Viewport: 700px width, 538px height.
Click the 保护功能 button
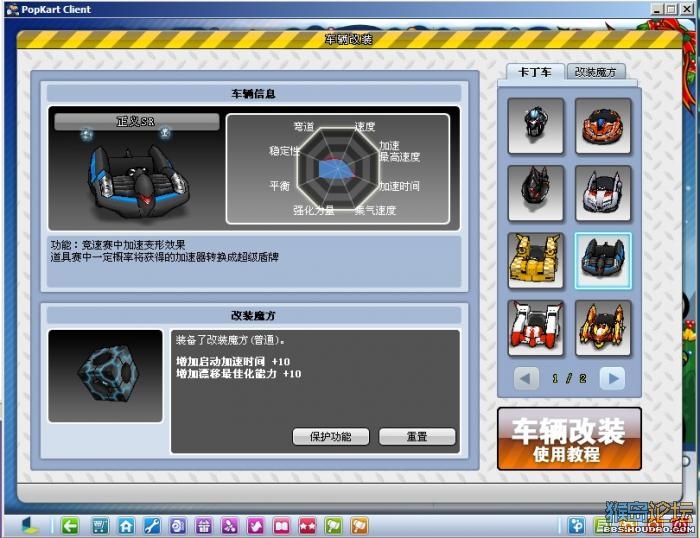(331, 436)
